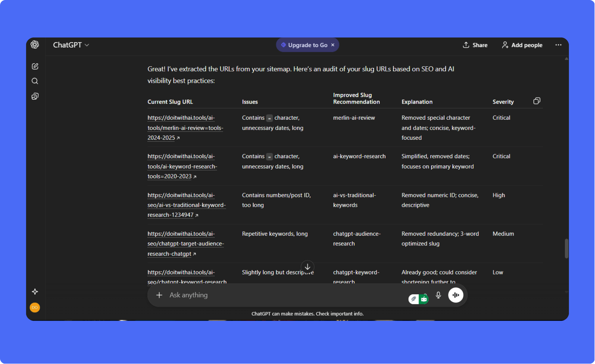
Task: Click the Current Slug URL column header
Action: point(170,102)
